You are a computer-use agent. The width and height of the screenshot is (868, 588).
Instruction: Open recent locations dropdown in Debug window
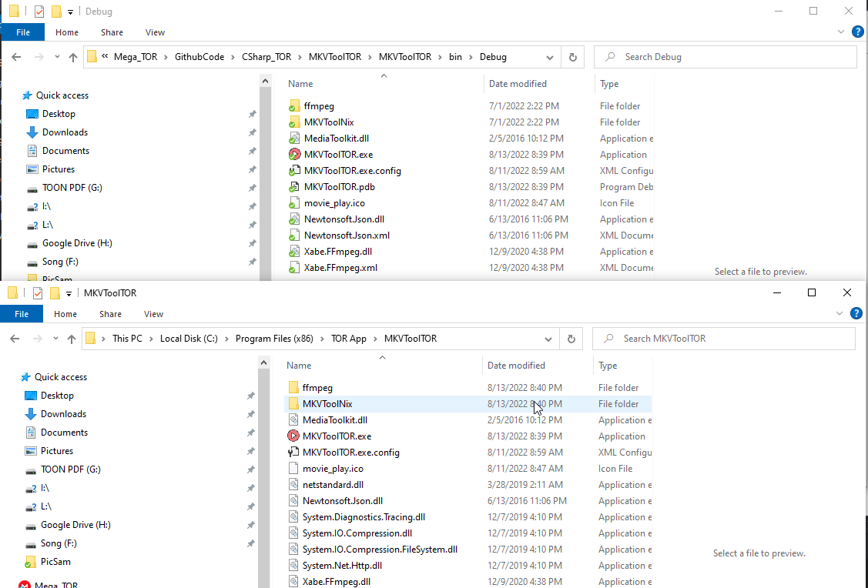point(57,57)
